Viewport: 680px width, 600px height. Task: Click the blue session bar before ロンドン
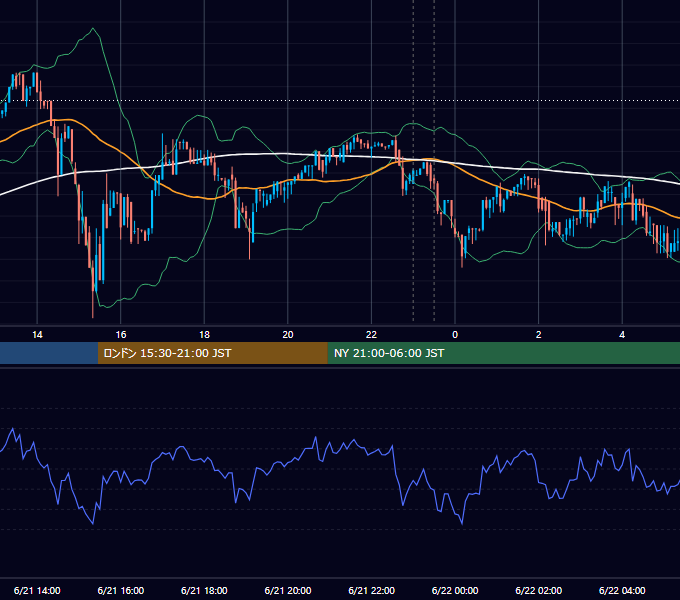[49, 353]
